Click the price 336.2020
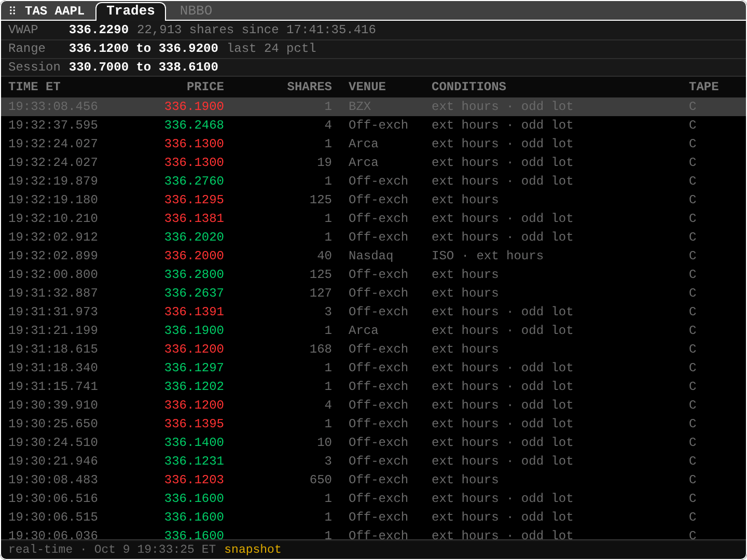This screenshot has height=560, width=747. pos(194,237)
